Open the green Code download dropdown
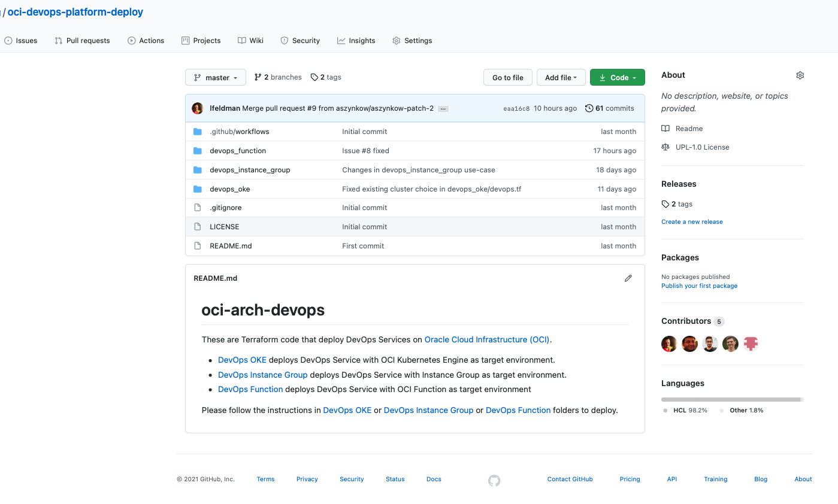The height and width of the screenshot is (504, 838). (618, 77)
